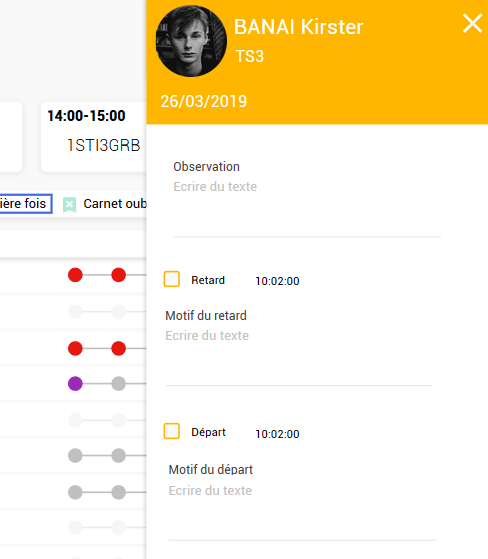Click the grey dot next to purple dot
Screen dimensions: 488x559
(118, 384)
